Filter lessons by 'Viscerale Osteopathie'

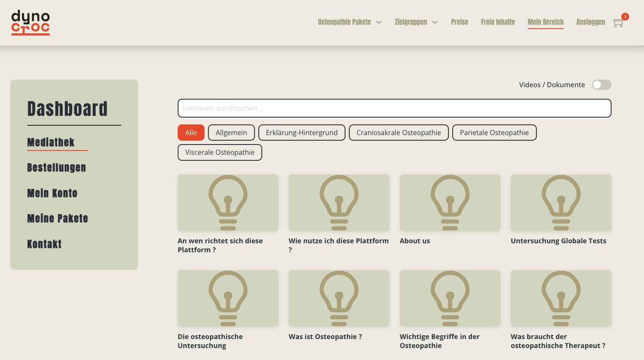[x=220, y=153]
